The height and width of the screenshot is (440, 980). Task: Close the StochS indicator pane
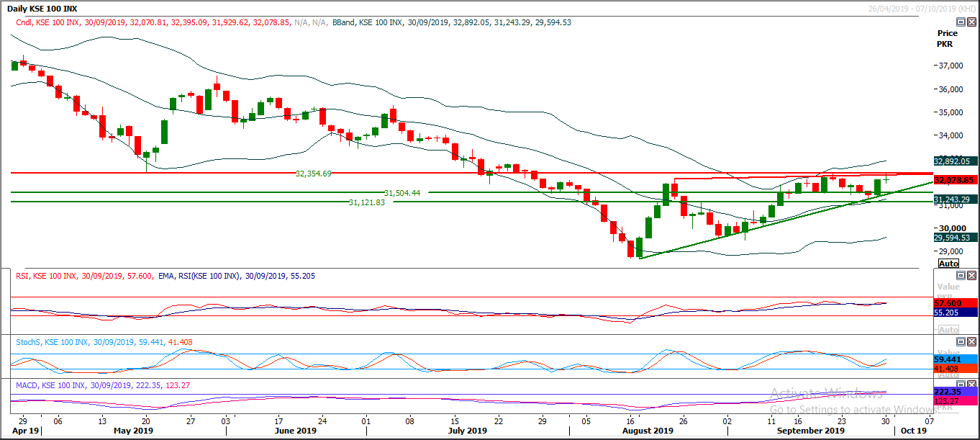point(971,341)
